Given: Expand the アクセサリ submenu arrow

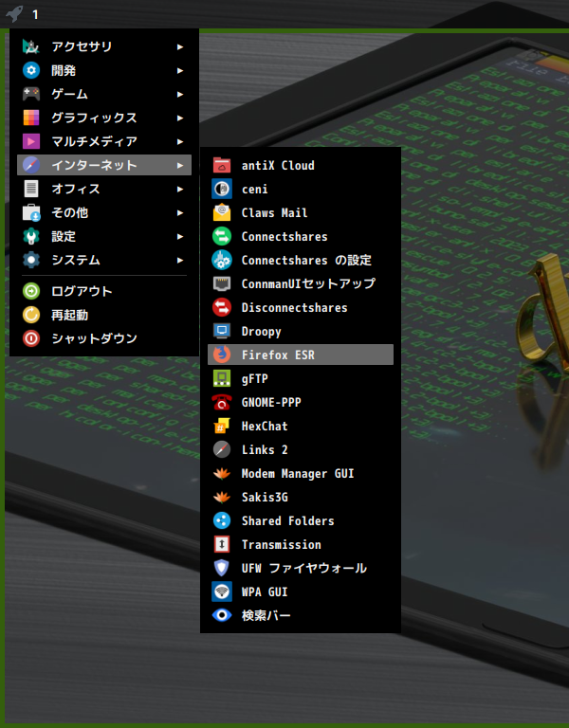Looking at the screenshot, I should pos(180,46).
